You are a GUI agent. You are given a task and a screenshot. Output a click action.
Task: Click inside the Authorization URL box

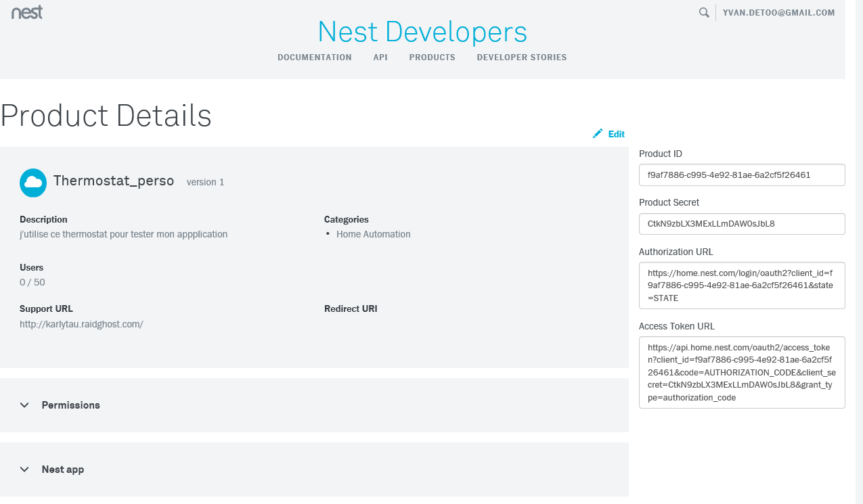pyautogui.click(x=742, y=285)
